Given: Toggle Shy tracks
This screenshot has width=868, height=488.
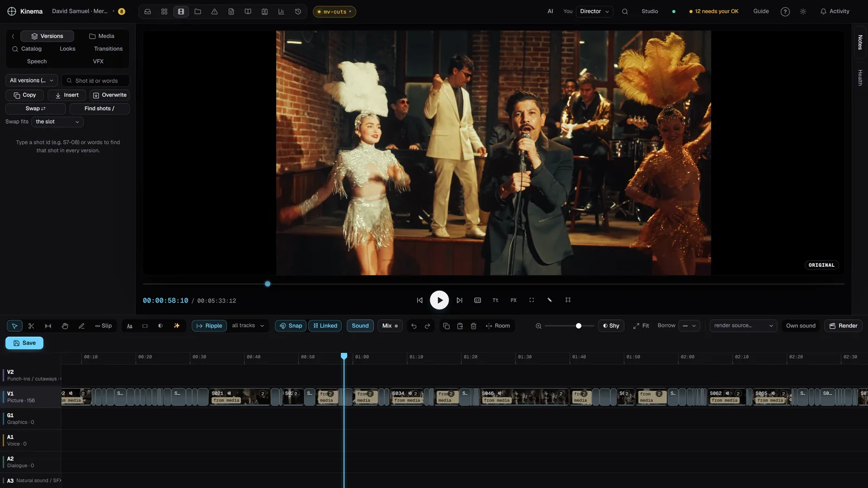Looking at the screenshot, I should (611, 326).
